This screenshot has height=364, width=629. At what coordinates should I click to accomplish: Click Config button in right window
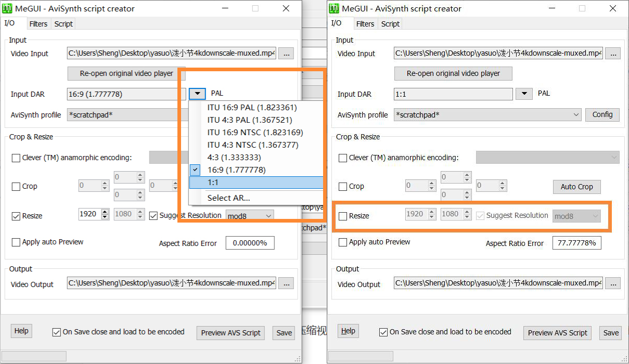coord(602,114)
